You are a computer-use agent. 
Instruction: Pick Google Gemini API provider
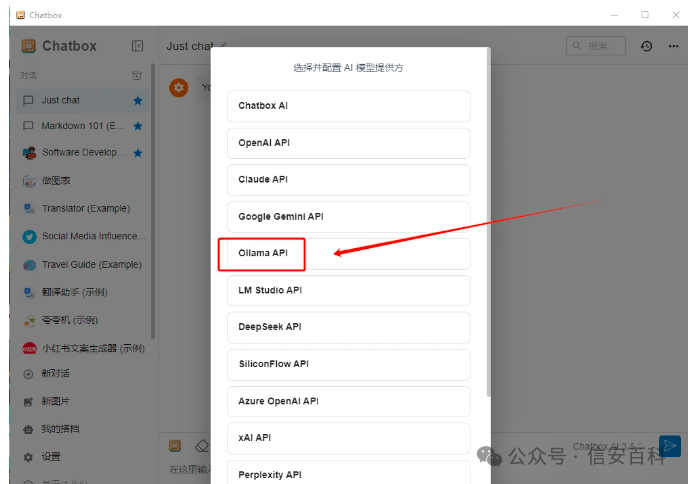pyautogui.click(x=348, y=217)
